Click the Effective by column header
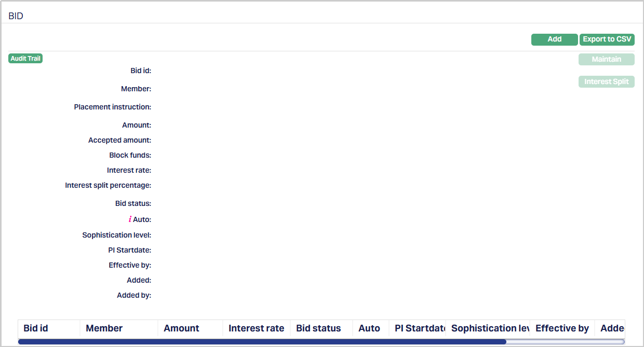The height and width of the screenshot is (347, 644). (x=562, y=328)
